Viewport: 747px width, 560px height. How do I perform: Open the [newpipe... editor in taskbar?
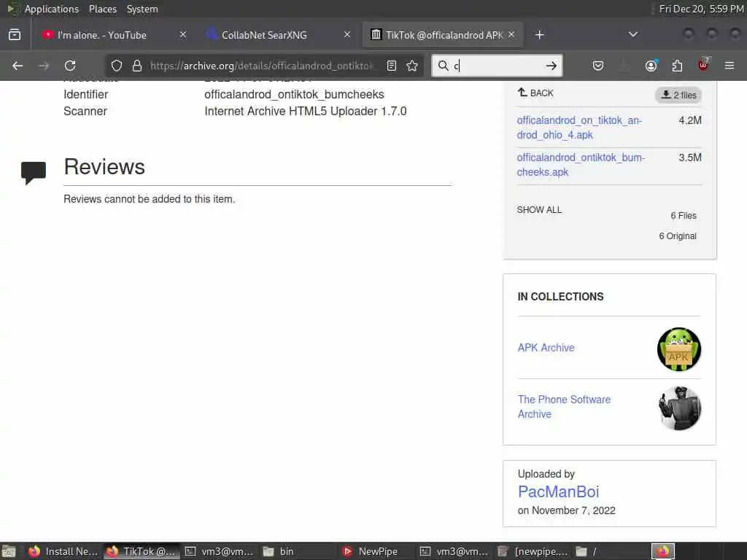point(533,551)
